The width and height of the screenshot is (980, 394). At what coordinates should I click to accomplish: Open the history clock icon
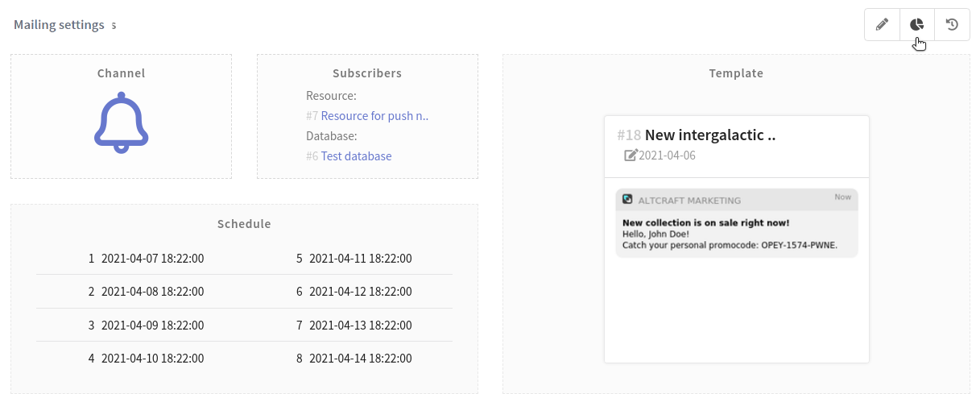pyautogui.click(x=952, y=25)
